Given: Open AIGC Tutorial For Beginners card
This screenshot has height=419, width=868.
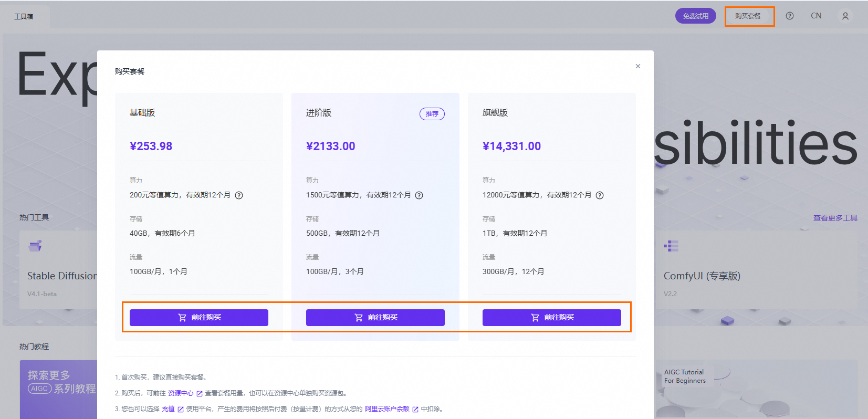Looking at the screenshot, I should (756, 390).
